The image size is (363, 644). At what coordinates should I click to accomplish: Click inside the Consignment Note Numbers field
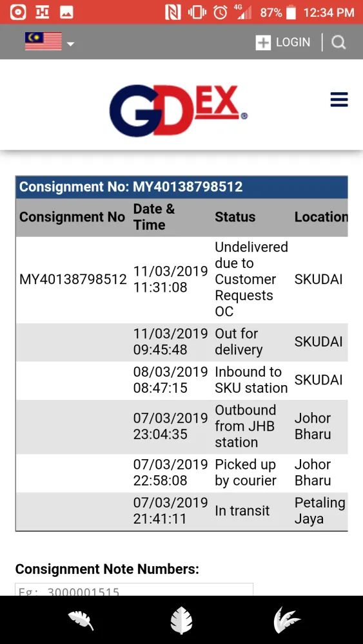coord(134,589)
